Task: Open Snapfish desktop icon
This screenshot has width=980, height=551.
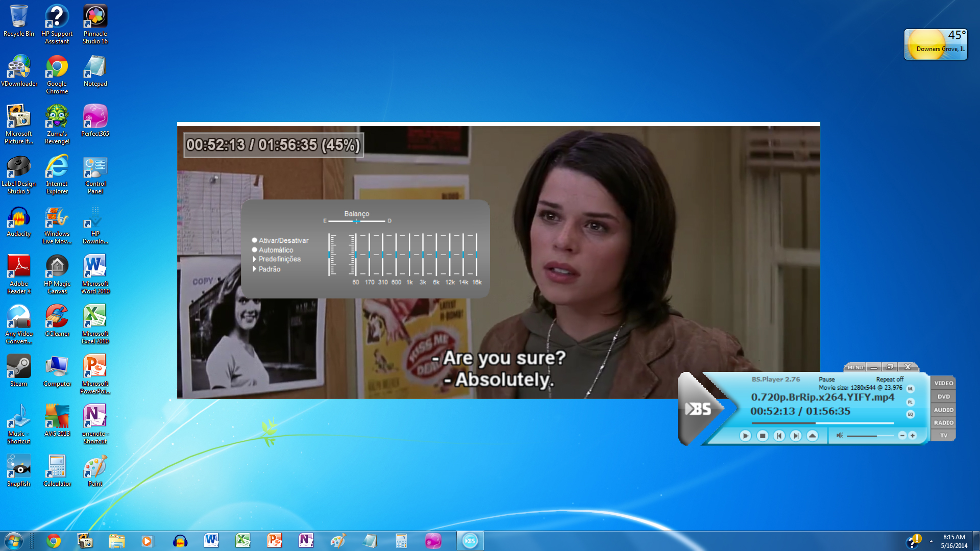Action: [x=19, y=471]
